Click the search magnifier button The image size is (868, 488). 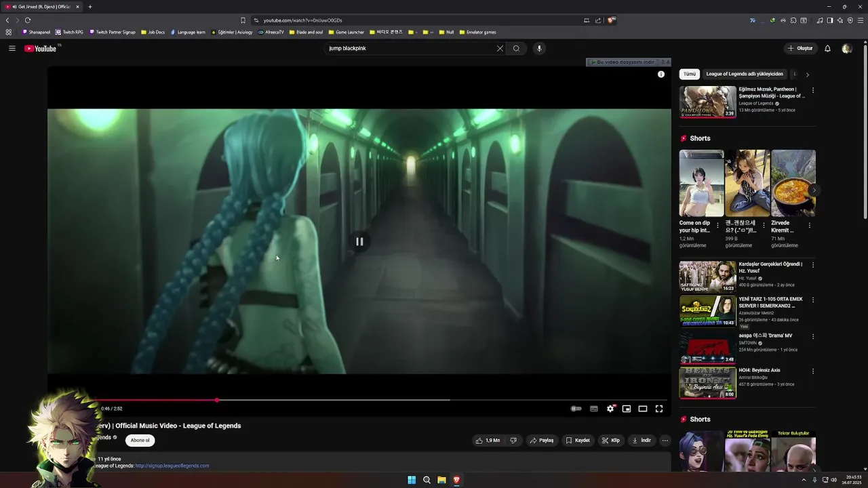click(x=516, y=48)
